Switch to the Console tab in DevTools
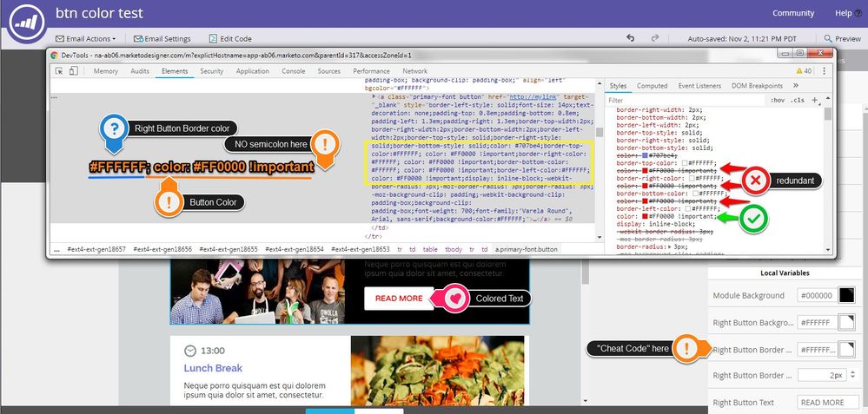The image size is (868, 414). [x=294, y=71]
